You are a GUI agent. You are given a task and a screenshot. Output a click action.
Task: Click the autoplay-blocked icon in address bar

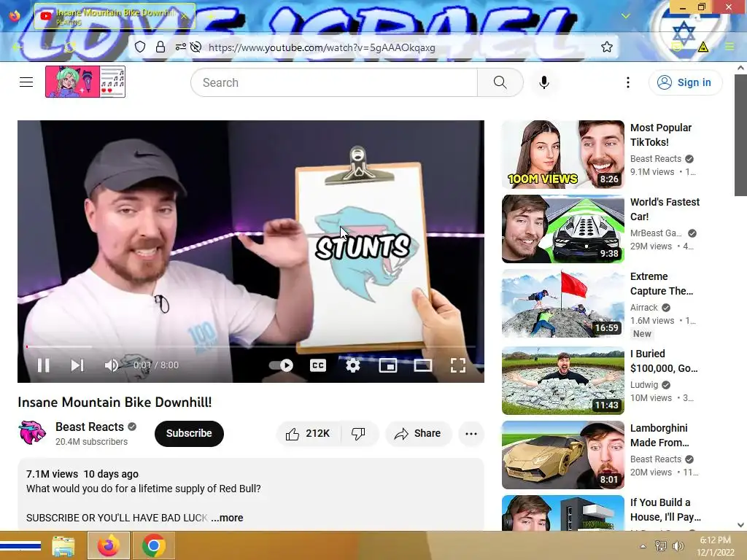pyautogui.click(x=196, y=47)
